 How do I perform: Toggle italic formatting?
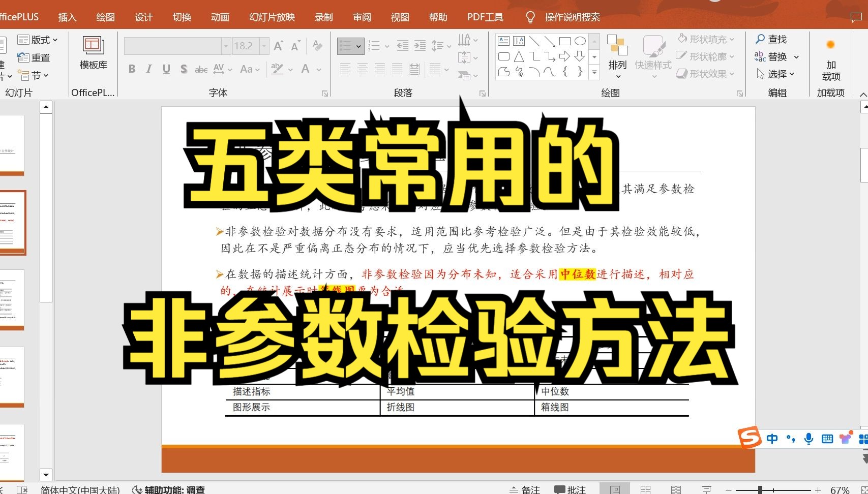148,69
